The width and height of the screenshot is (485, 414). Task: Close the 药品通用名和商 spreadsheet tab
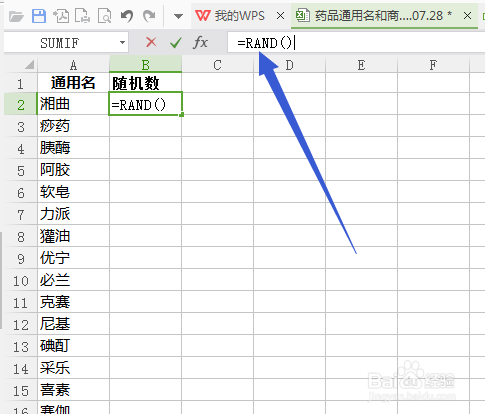[x=468, y=16]
